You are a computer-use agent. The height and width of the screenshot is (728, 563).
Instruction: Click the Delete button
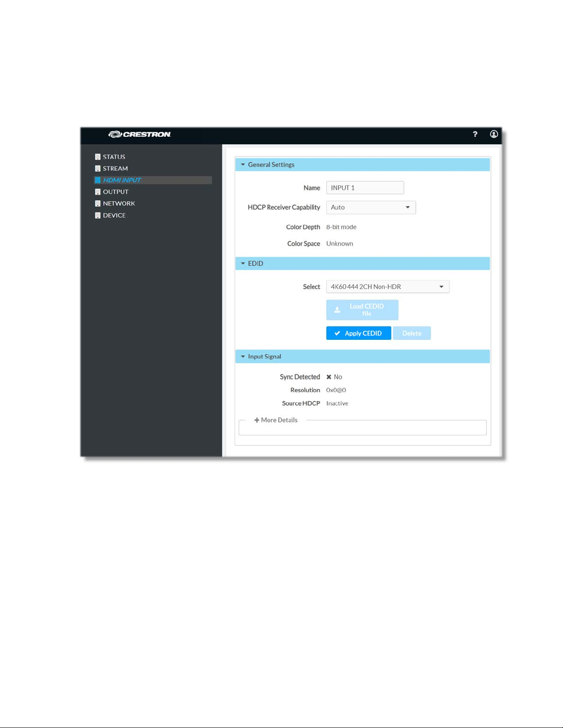pyautogui.click(x=412, y=333)
